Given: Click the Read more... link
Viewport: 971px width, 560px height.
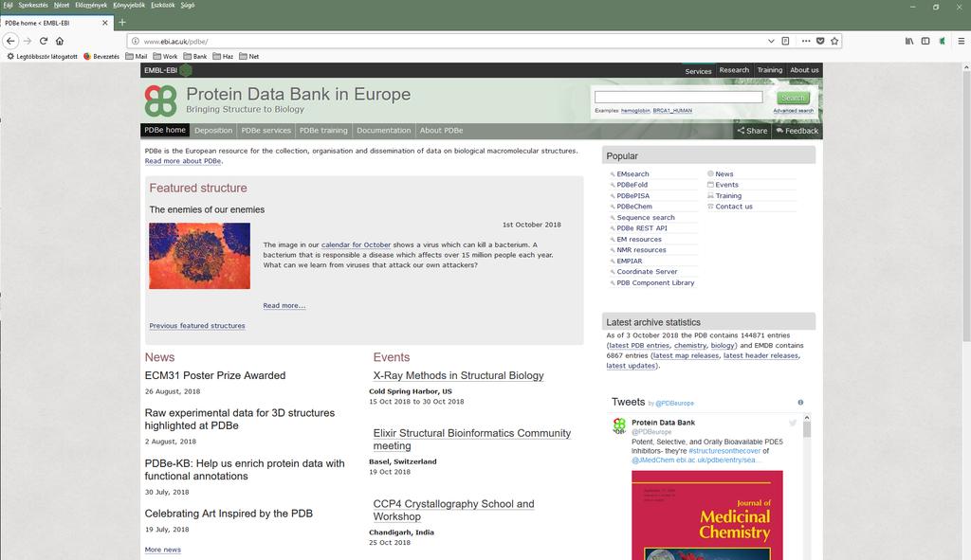Looking at the screenshot, I should click(x=284, y=306).
